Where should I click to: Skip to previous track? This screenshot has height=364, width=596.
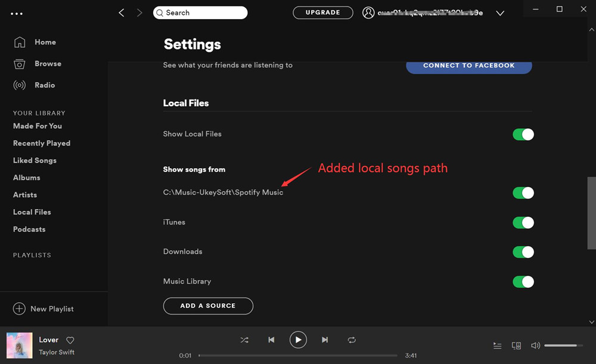point(271,340)
